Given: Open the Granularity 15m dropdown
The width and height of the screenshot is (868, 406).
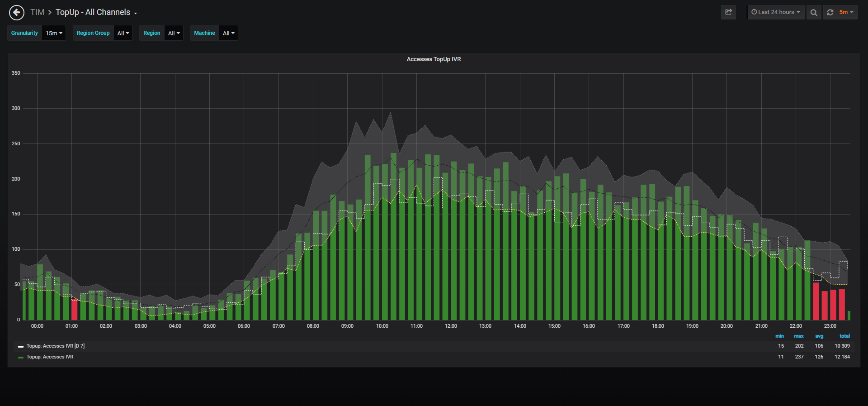Looking at the screenshot, I should [x=54, y=33].
